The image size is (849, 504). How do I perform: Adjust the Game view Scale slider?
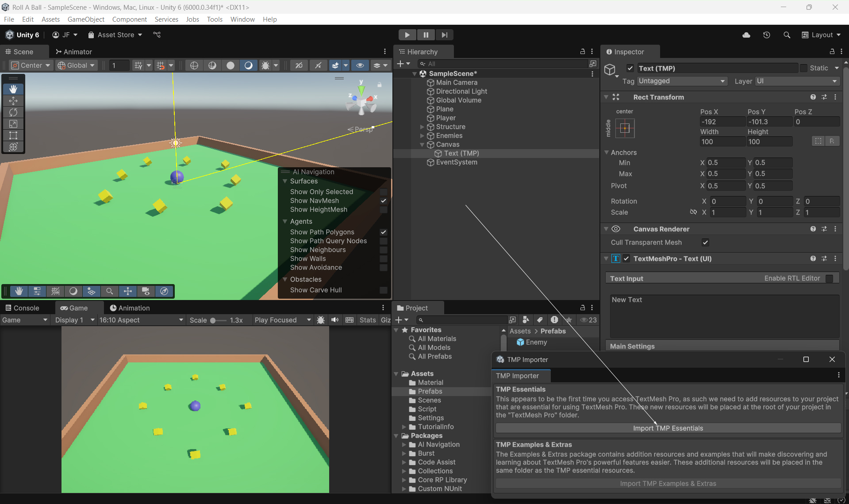213,320
